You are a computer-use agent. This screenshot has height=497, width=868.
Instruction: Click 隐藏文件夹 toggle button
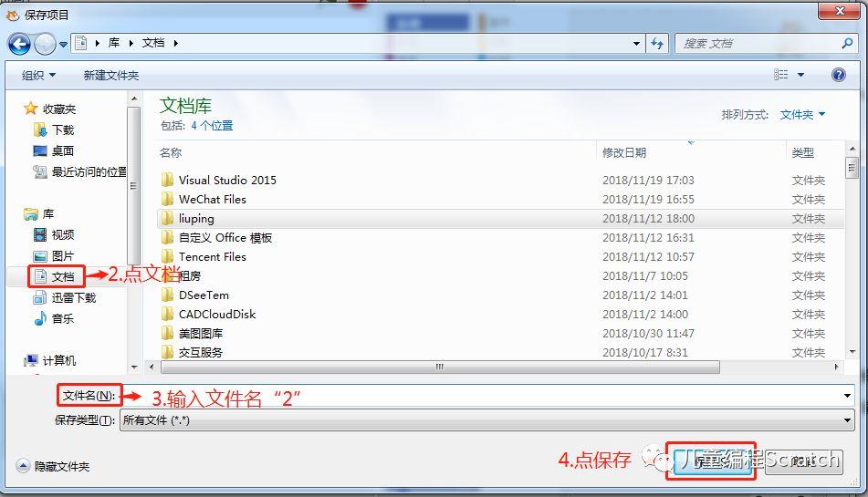pos(53,466)
